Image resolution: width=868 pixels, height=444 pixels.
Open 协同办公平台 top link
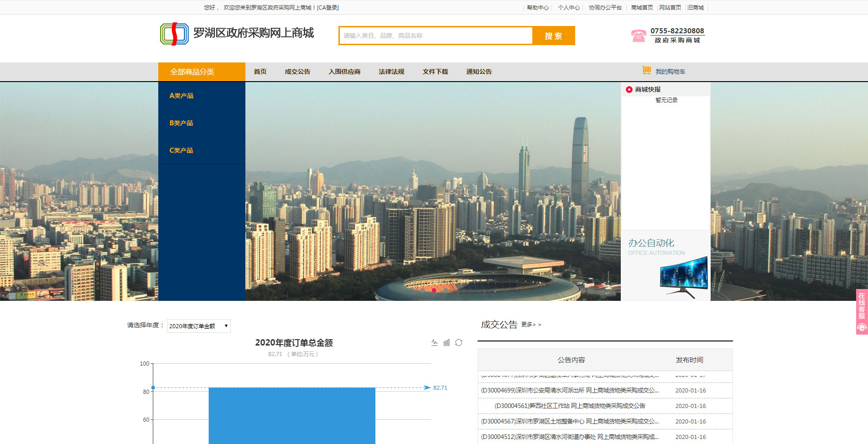(605, 7)
